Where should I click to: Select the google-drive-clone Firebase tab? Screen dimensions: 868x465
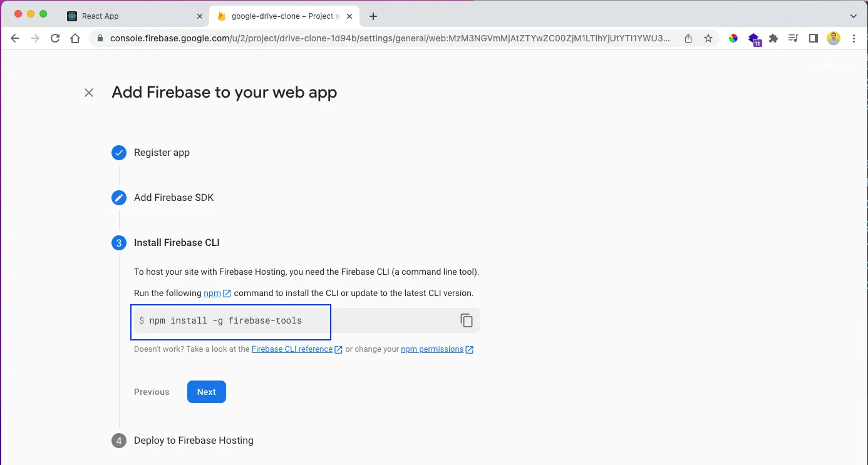coord(283,16)
